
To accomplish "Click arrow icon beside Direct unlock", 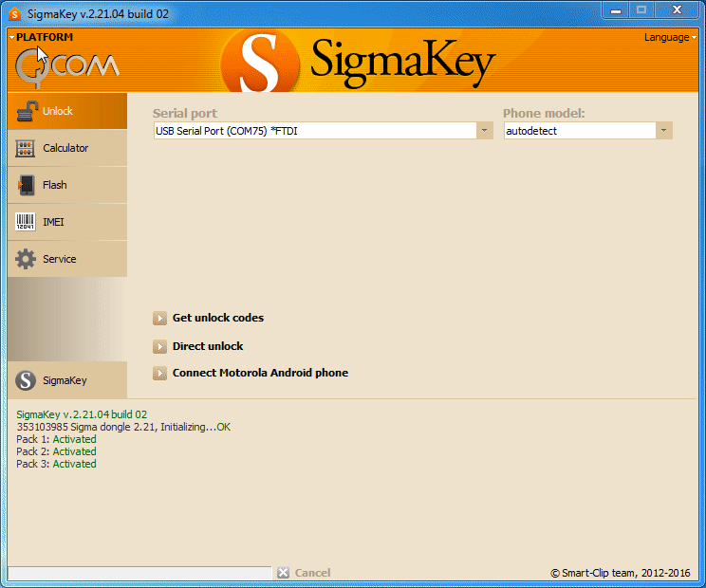I will click(159, 346).
